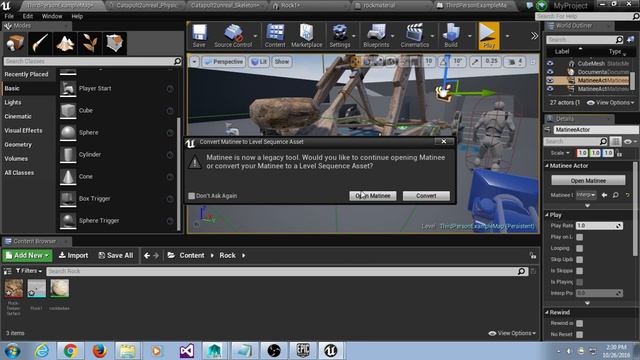Click the Play toolbar button
This screenshot has width=640, height=360.
pos(489,36)
